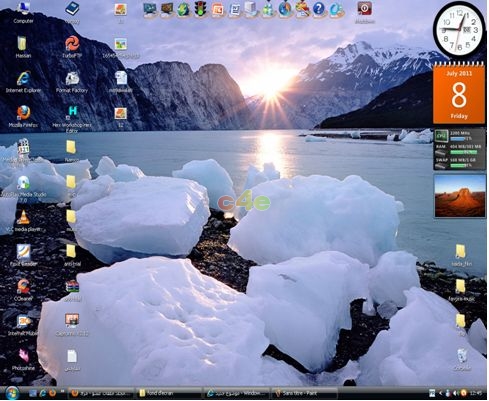Image resolution: width=489 pixels, height=401 pixels.
Task: Open Mozilla Firefox desktop shortcut
Action: 23,117
